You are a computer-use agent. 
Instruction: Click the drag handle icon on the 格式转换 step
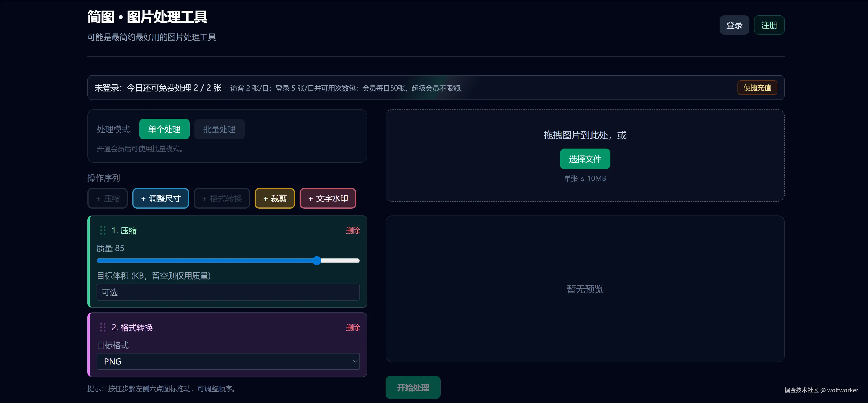pyautogui.click(x=103, y=327)
